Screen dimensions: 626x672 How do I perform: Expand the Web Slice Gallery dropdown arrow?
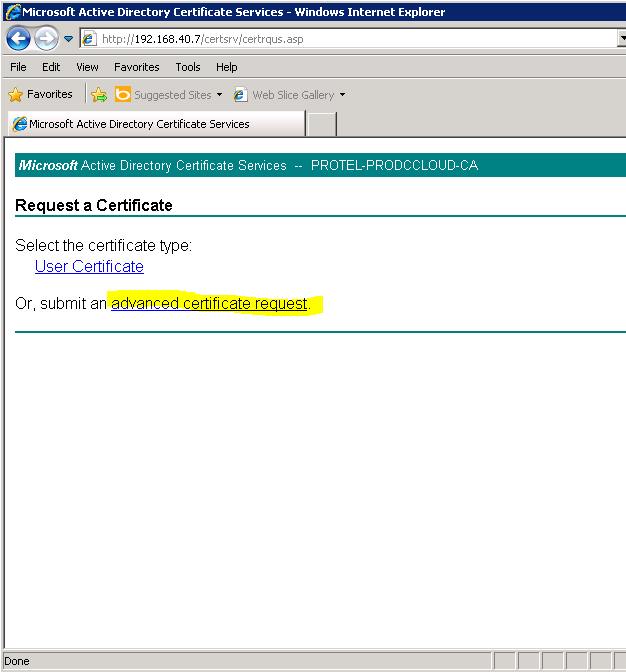[x=342, y=95]
